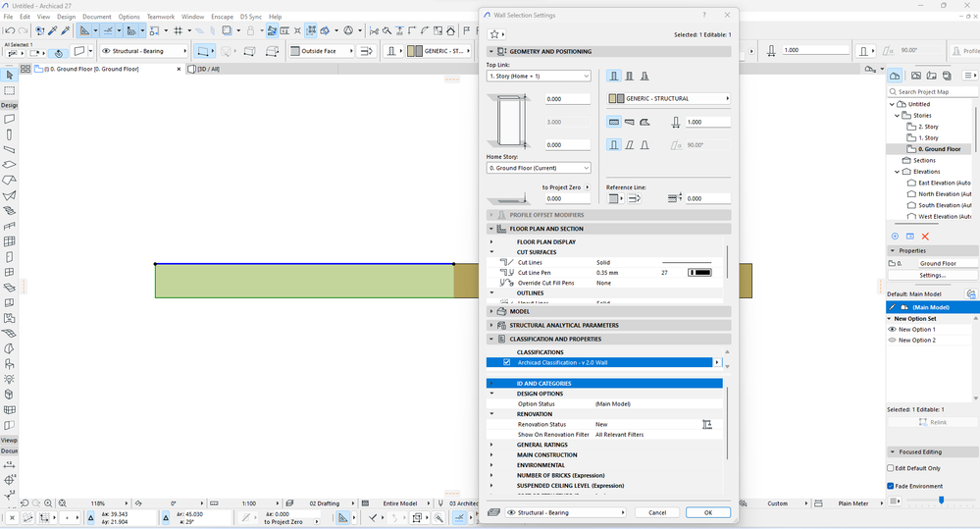Open the Enscape menu
Image resolution: width=980 pixels, height=529 pixels.
tap(222, 17)
